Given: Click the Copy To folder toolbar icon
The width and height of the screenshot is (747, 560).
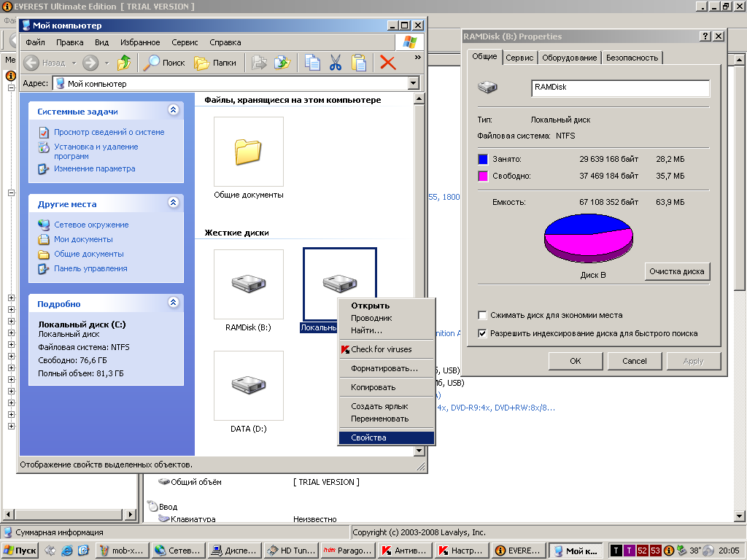Looking at the screenshot, I should [282, 63].
